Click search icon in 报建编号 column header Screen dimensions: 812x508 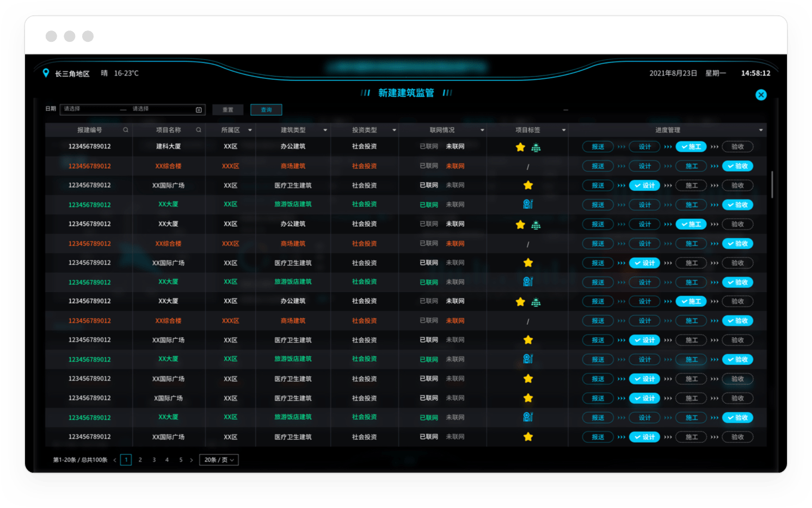[125, 130]
